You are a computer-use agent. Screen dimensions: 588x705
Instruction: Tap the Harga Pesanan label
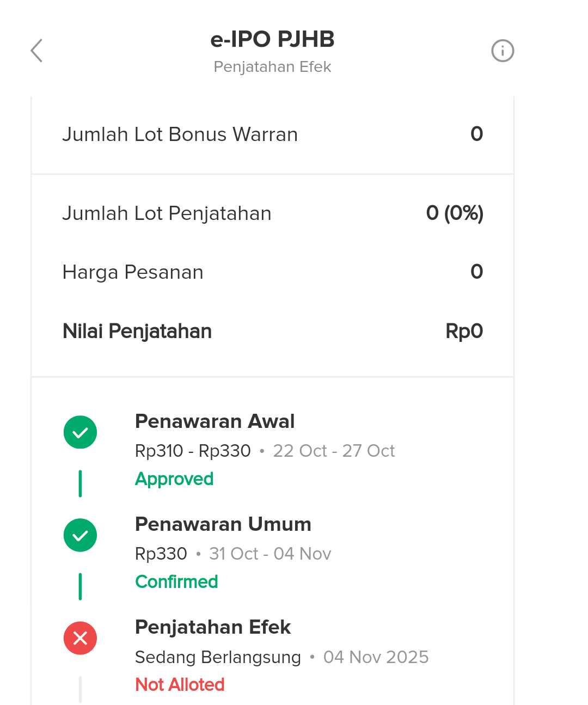tap(133, 272)
